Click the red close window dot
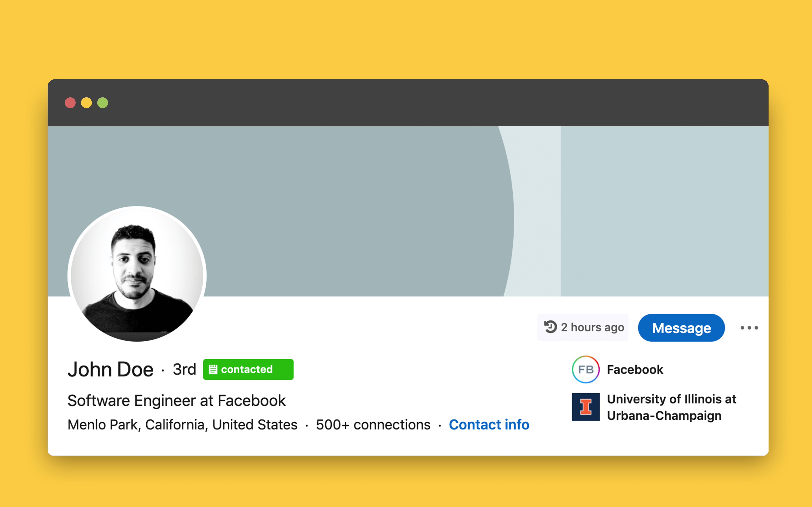Image resolution: width=812 pixels, height=507 pixels. pos(70,103)
